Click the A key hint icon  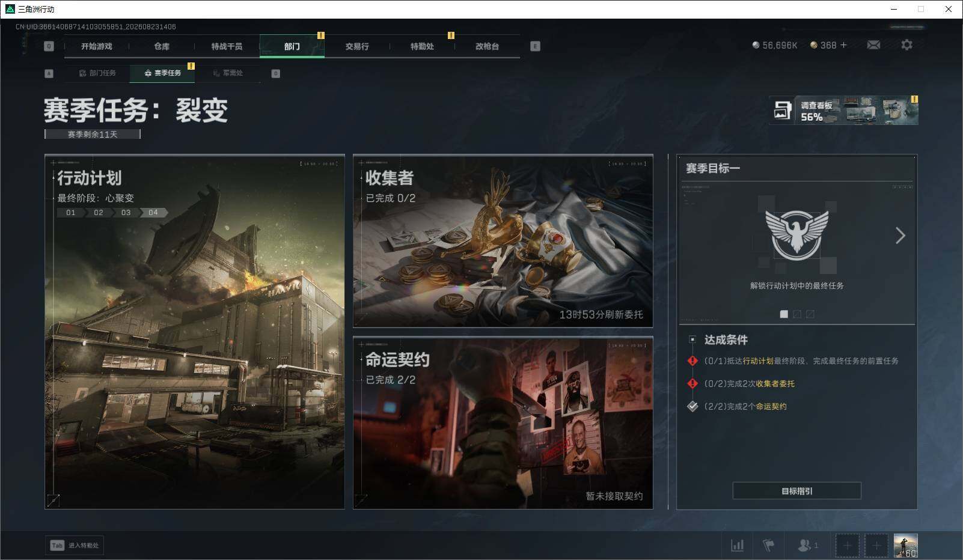[x=49, y=73]
